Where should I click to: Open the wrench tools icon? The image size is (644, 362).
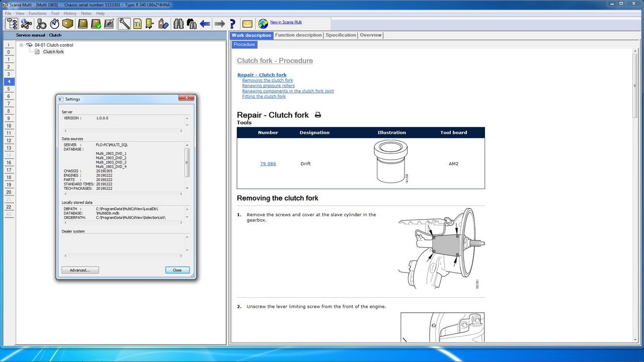[125, 23]
